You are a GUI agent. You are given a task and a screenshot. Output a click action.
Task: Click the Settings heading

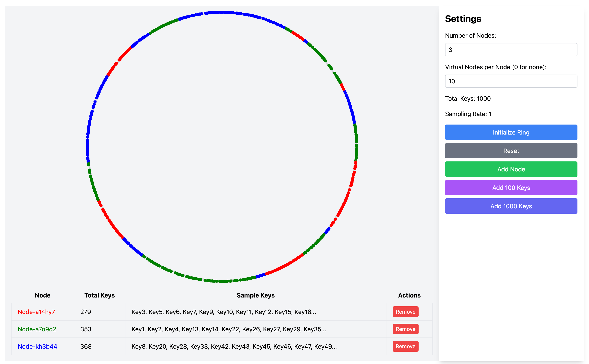[463, 19]
